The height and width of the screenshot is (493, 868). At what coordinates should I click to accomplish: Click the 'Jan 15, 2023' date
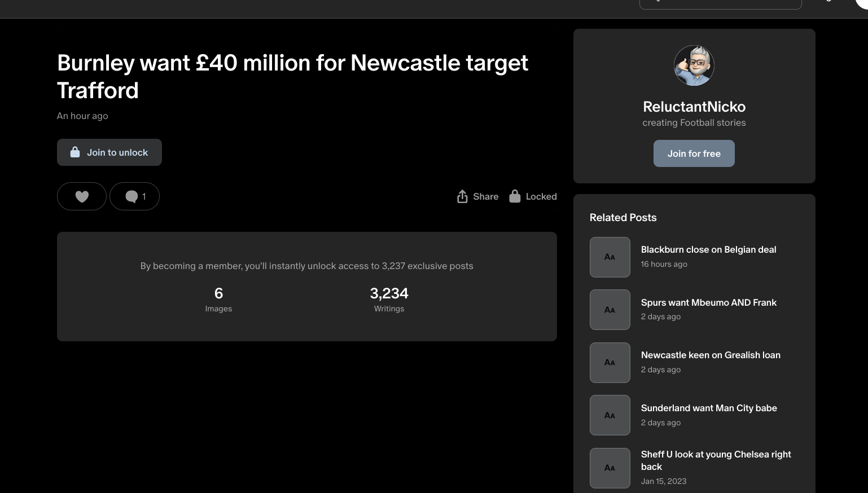(x=664, y=481)
